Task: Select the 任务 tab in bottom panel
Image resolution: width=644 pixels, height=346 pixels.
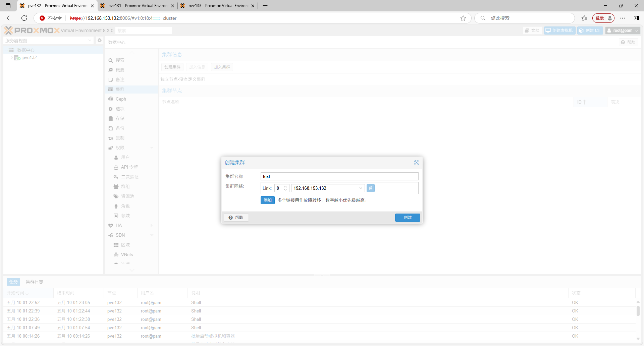Action: click(13, 282)
